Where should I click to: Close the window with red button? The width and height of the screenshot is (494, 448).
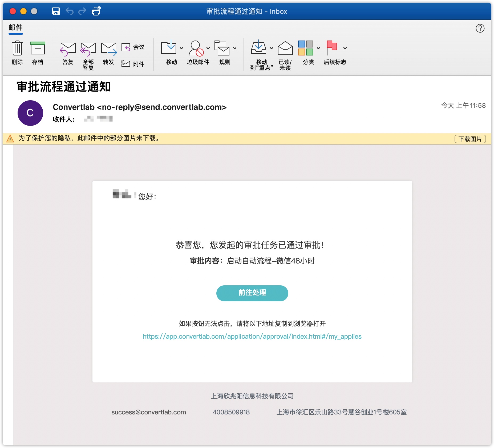[13, 11]
